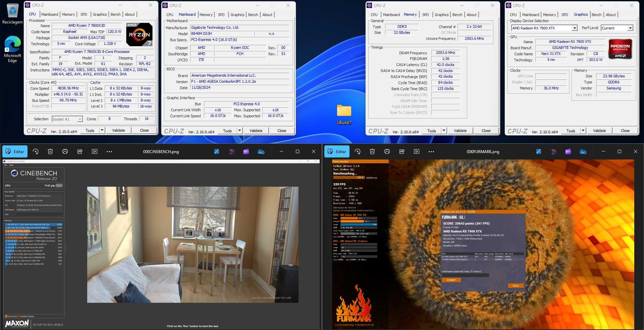Screen dimensions: 644x330
Task: Open the AMD Radeon RX 7900 XTX device dropdown
Action: (544, 28)
